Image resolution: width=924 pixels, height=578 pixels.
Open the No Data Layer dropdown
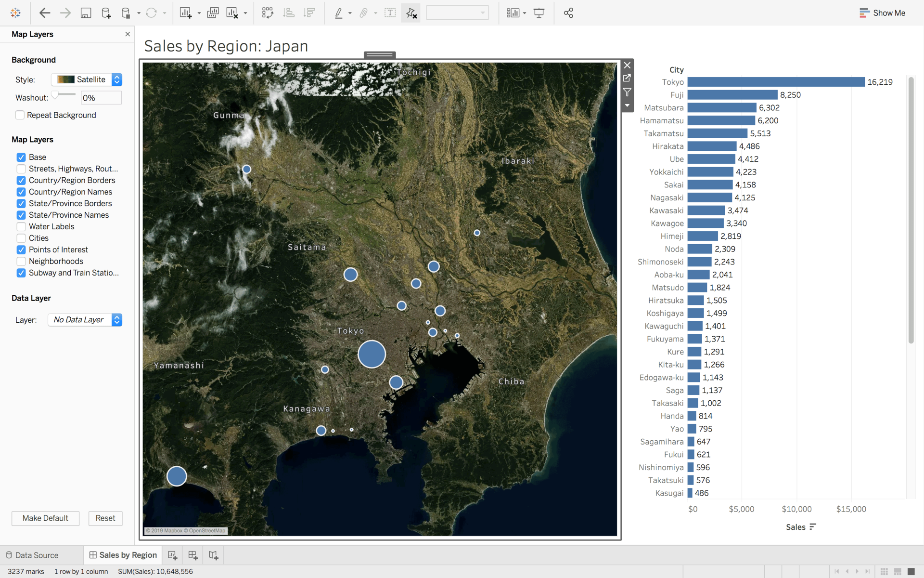[x=85, y=320]
